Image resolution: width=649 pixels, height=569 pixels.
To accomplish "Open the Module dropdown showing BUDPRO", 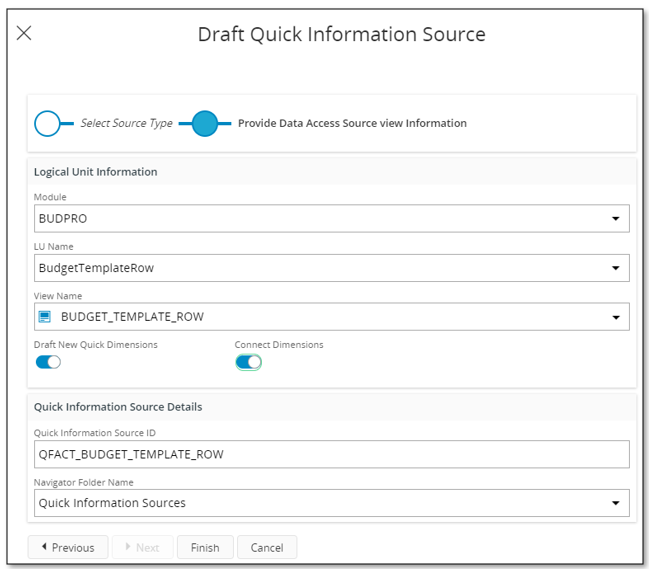I will [332, 218].
